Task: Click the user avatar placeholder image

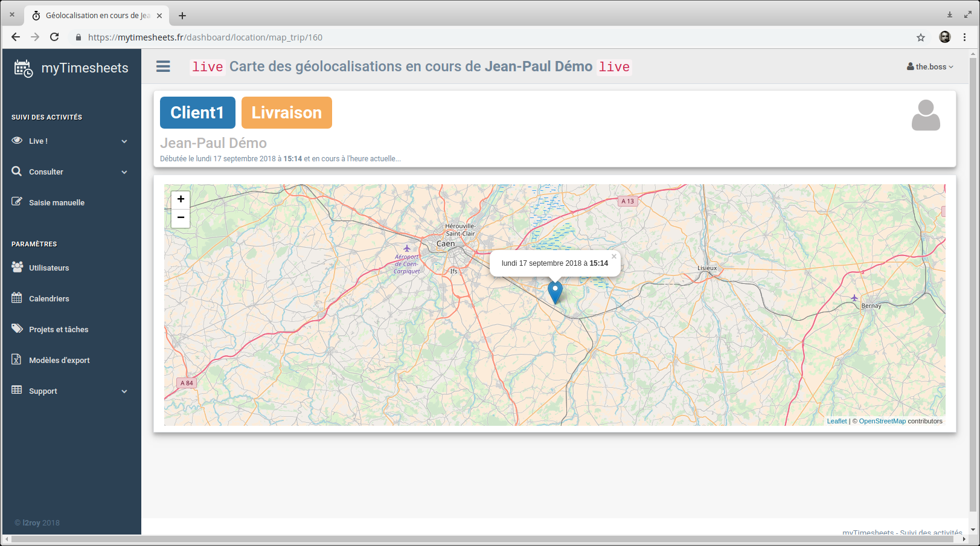Action: 925,115
